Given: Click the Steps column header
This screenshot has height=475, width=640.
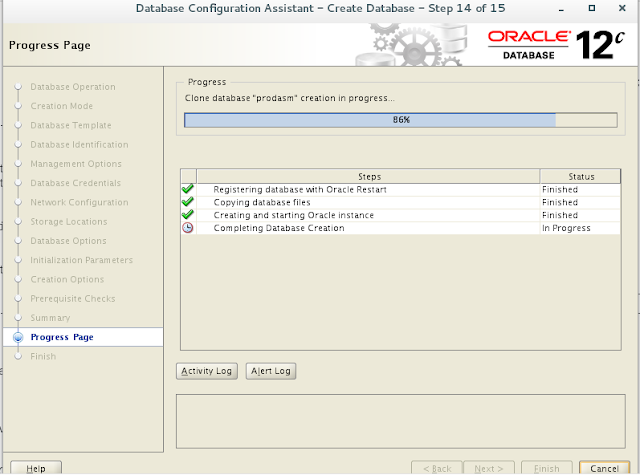Looking at the screenshot, I should click(368, 176).
